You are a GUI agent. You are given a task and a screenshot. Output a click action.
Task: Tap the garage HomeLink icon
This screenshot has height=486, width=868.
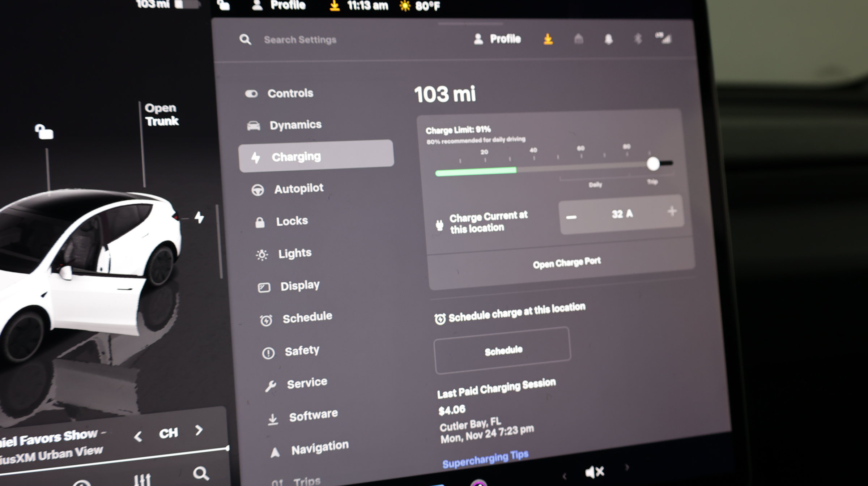(x=579, y=39)
